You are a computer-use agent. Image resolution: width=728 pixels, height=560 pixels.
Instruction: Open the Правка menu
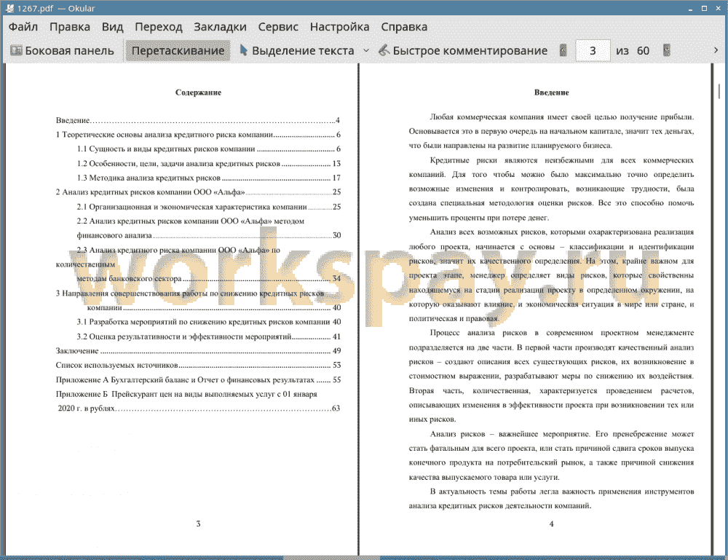pyautogui.click(x=70, y=27)
